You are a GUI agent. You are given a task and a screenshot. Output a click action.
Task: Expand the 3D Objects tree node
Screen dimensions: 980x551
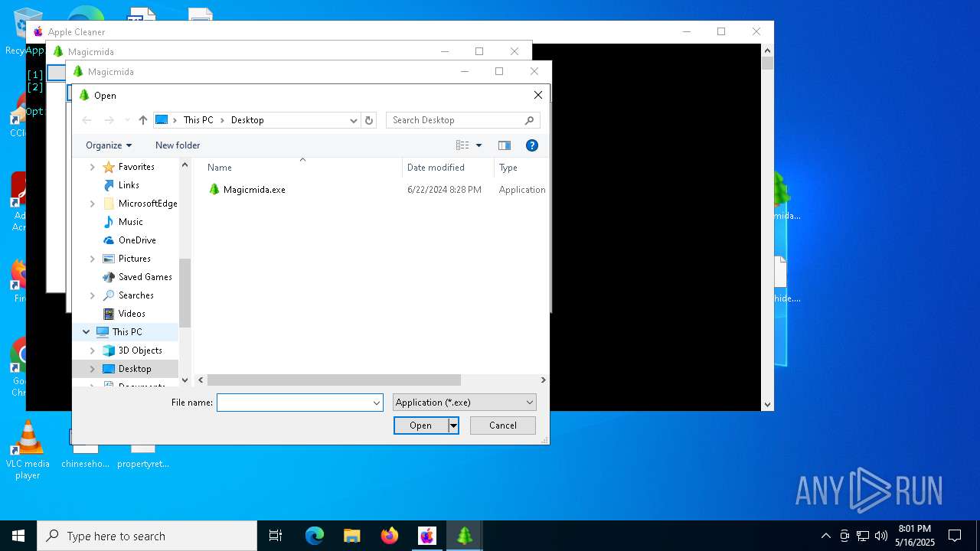pyautogui.click(x=93, y=350)
